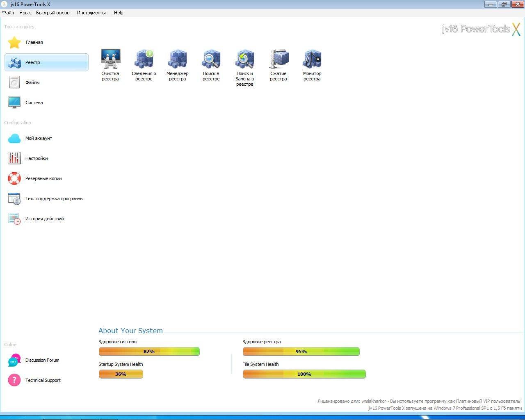The image size is (525, 420).
Task: Launch Менеджер реестра tool
Action: (178, 65)
